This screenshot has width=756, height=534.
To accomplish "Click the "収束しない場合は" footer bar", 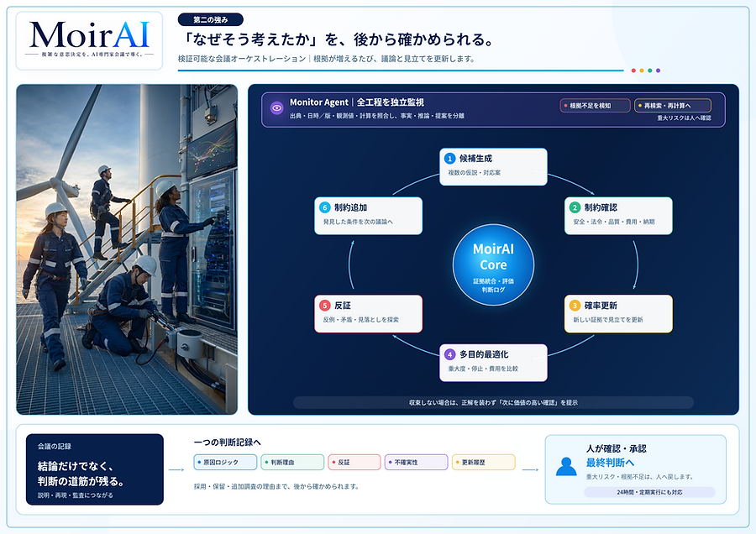I will (x=493, y=402).
